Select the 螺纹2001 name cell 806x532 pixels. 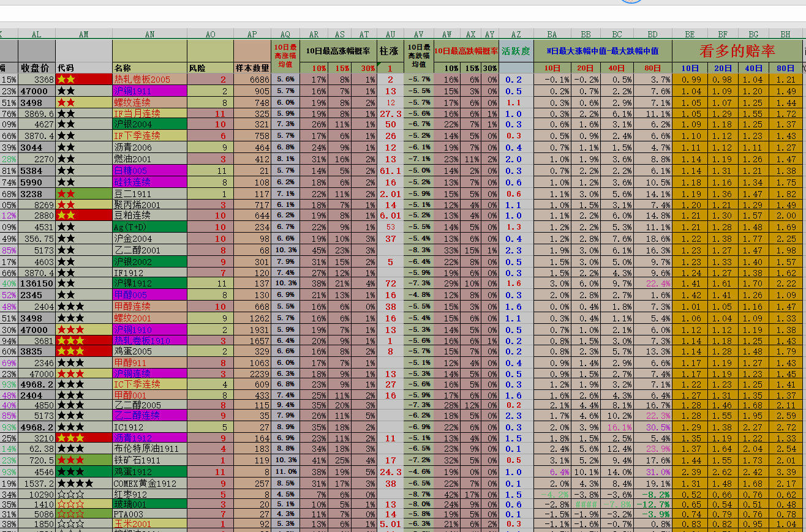[149, 318]
